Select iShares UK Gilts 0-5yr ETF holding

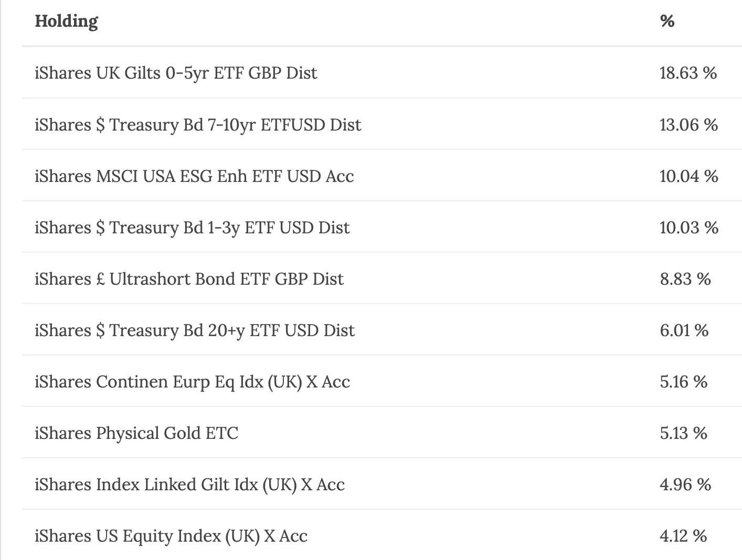[x=176, y=73]
